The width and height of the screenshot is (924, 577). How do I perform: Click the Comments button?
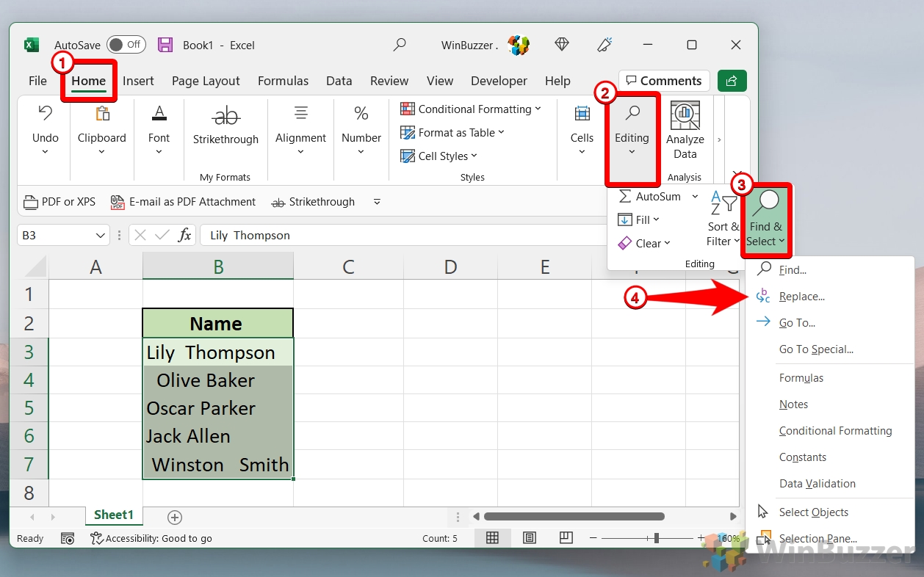point(663,81)
